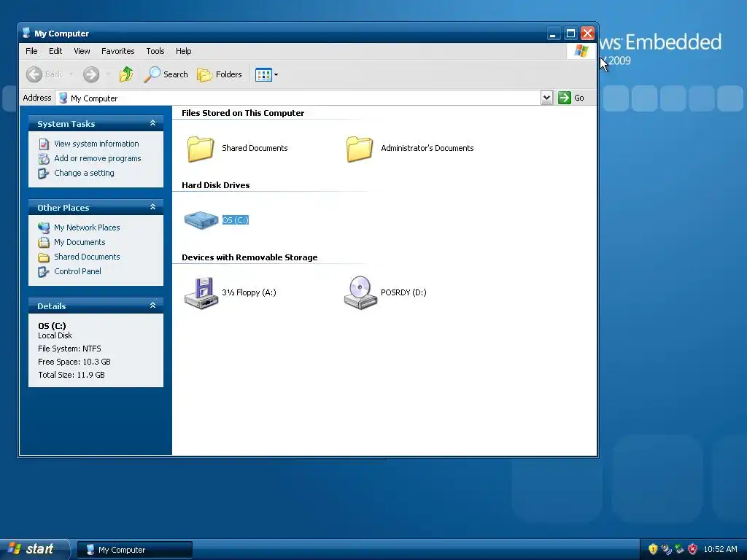
Task: Click the Start button
Action: [34, 549]
